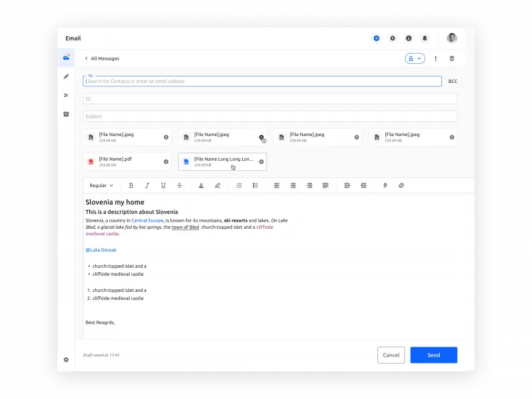
Task: Open the archive icon in left sidebar
Action: click(x=66, y=114)
